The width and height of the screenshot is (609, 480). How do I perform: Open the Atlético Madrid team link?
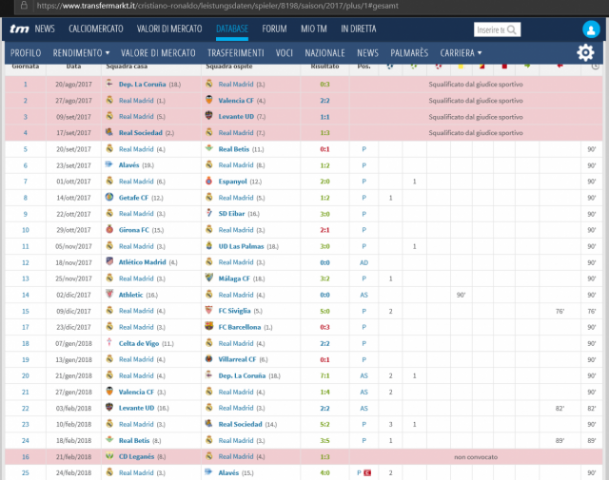coord(142,262)
